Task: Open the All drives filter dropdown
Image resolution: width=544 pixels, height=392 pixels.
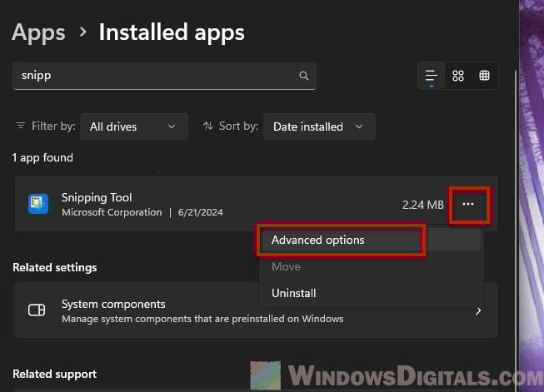Action: tap(134, 127)
